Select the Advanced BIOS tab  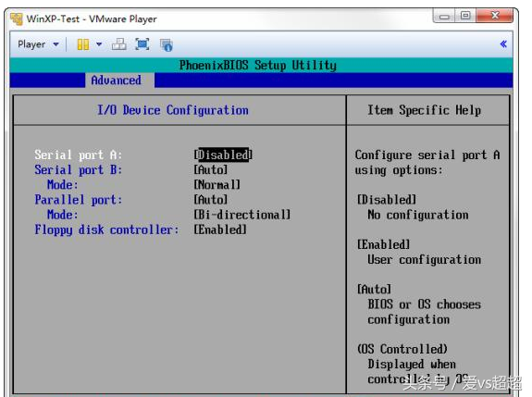(x=116, y=81)
